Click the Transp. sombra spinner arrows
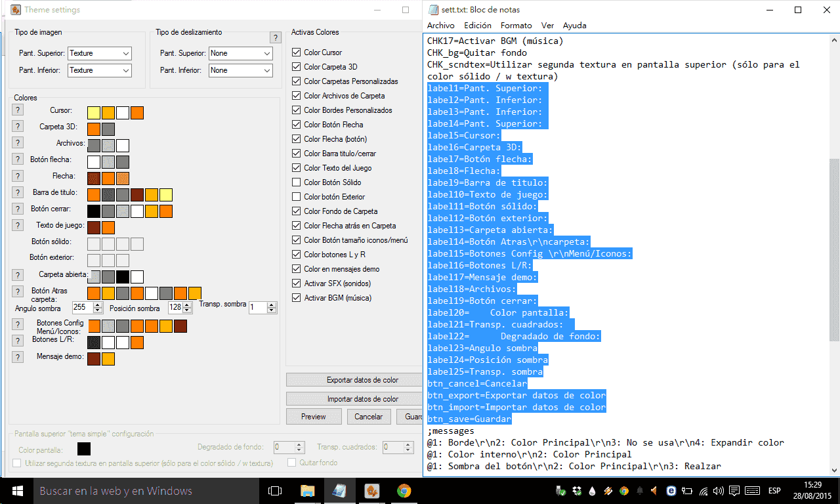Image resolution: width=840 pixels, height=504 pixels. coord(272,307)
